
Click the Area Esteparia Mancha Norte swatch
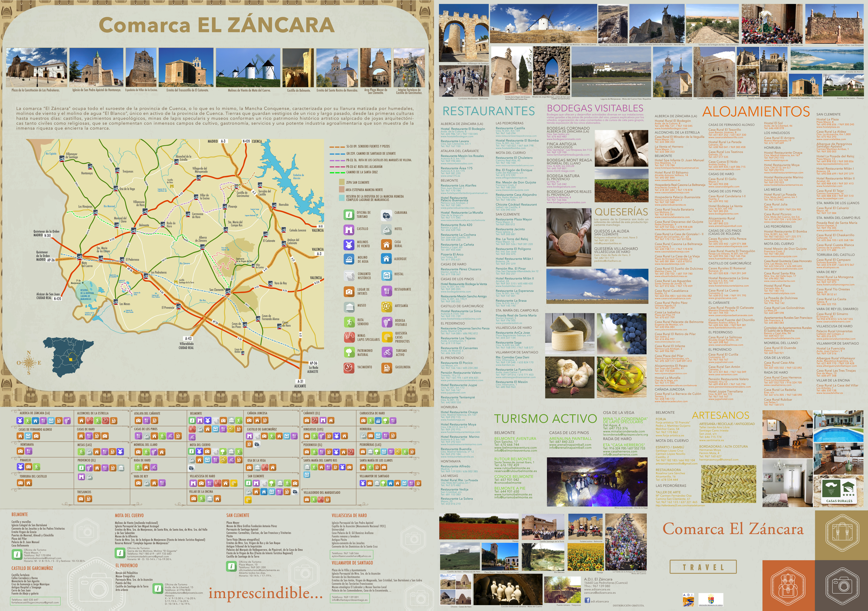[x=342, y=190]
